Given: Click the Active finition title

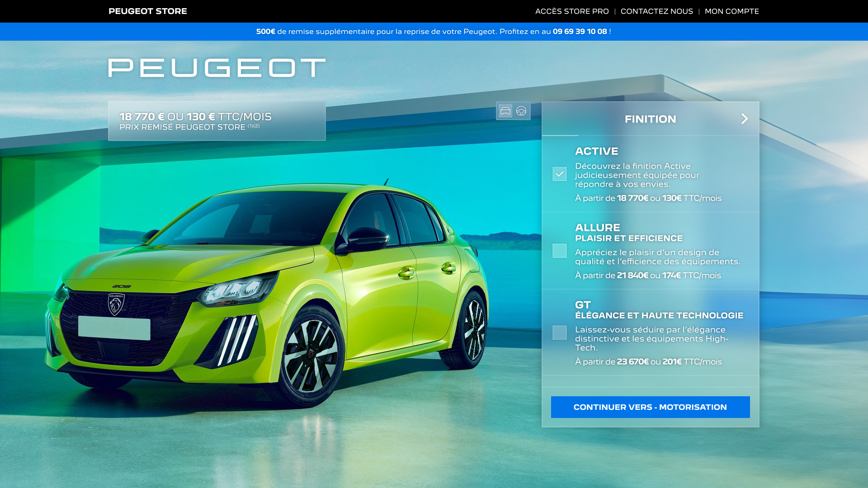Looking at the screenshot, I should coord(596,151).
